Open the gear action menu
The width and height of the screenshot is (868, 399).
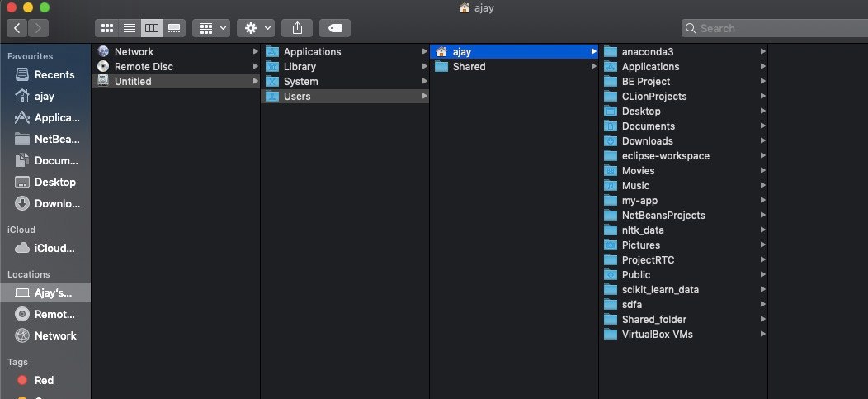(x=256, y=28)
